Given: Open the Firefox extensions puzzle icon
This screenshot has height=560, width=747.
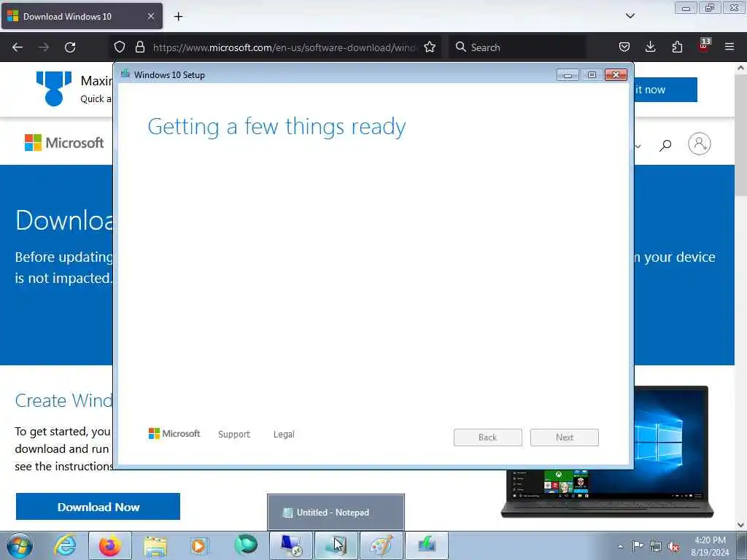Looking at the screenshot, I should coord(677,47).
